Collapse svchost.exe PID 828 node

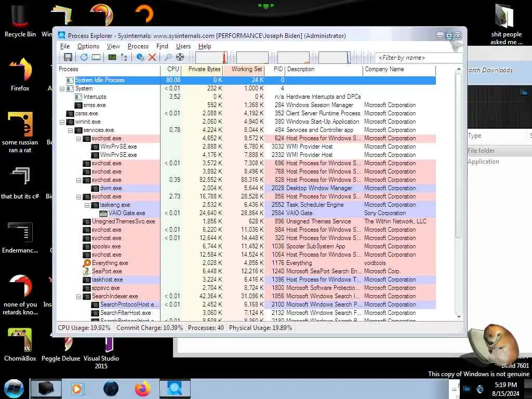[x=79, y=180]
